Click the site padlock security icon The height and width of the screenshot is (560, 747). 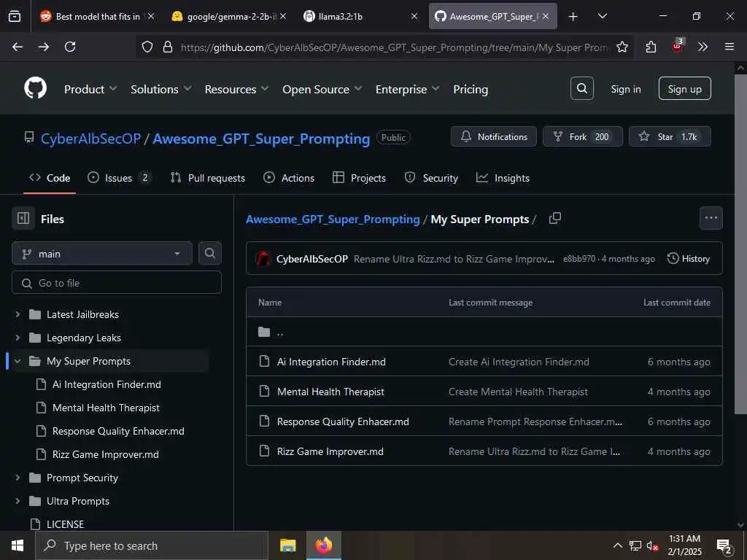pyautogui.click(x=167, y=47)
